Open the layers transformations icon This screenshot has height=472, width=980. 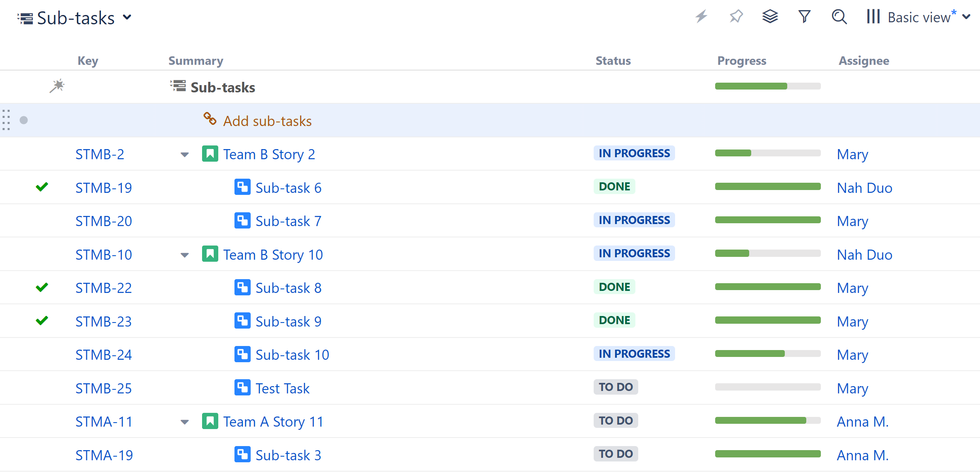point(770,17)
